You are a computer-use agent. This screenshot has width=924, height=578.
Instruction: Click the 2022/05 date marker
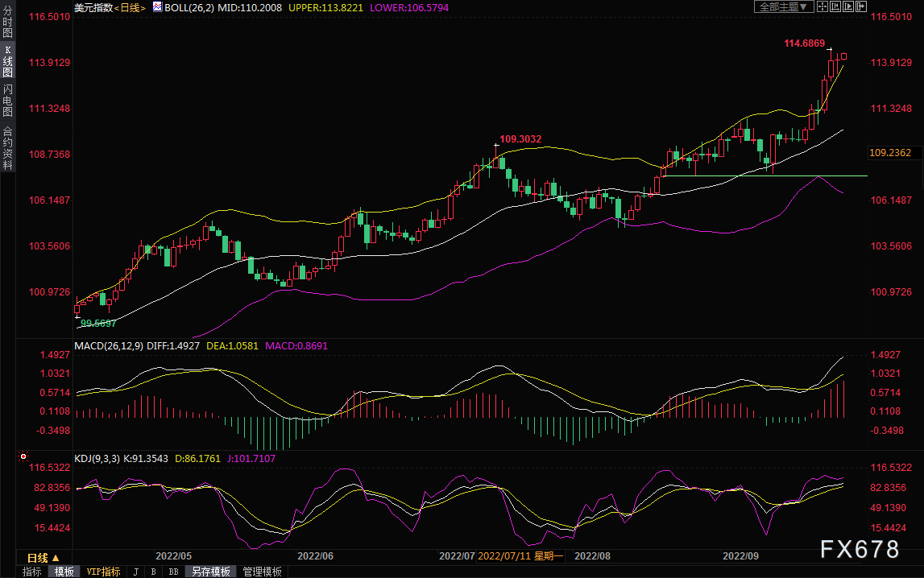[173, 555]
